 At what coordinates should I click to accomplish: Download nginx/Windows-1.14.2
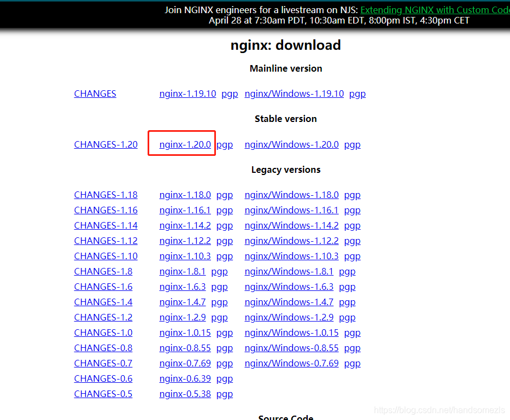tap(291, 225)
